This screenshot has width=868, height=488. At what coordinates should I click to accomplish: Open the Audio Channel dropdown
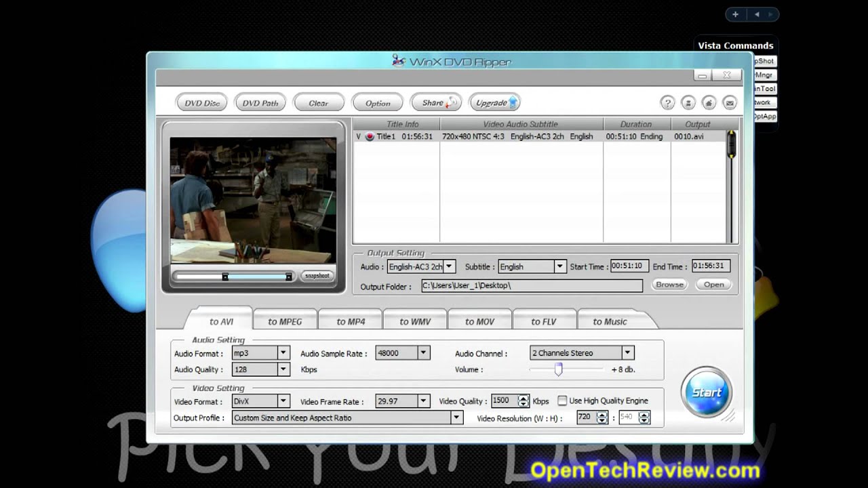coord(627,353)
